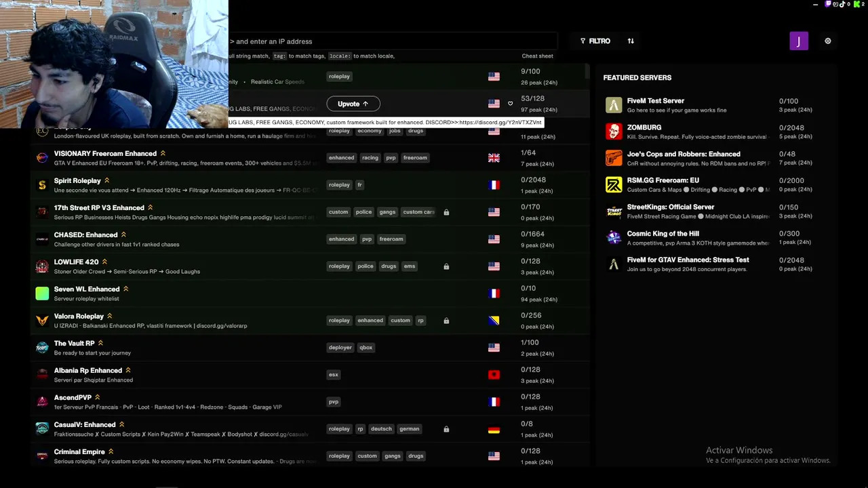Click the green Seven WL Enhanced icon

click(x=42, y=293)
